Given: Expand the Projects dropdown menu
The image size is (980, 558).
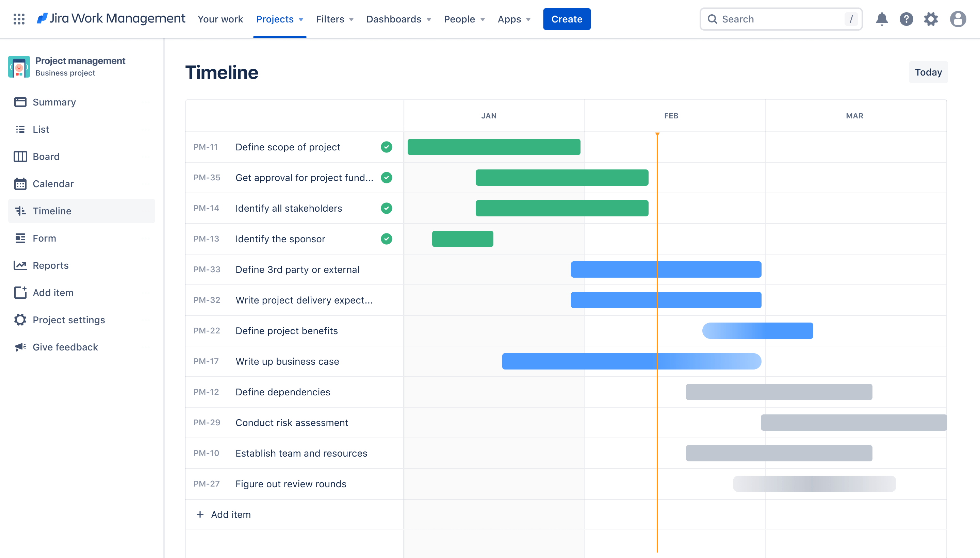Looking at the screenshot, I should pos(279,19).
